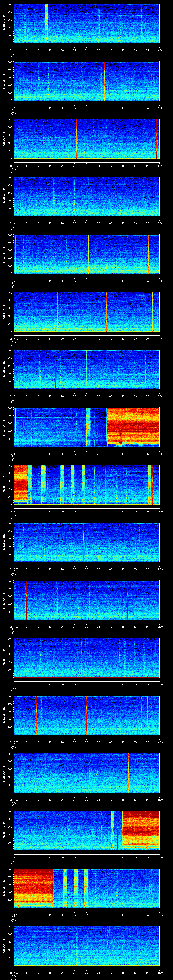The height and width of the screenshot is (980, 173).
Task: Click the 4:00 end time label
Action: [x=160, y=166]
